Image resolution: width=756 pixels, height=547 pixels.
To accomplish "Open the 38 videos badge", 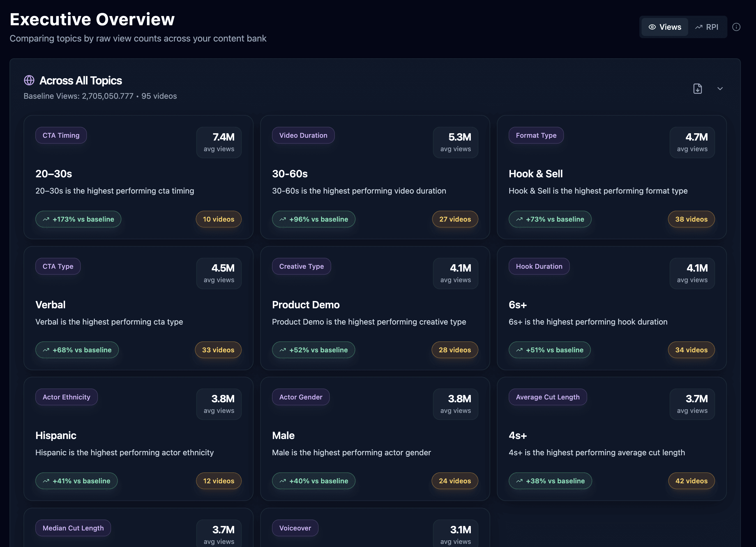I will 691,219.
